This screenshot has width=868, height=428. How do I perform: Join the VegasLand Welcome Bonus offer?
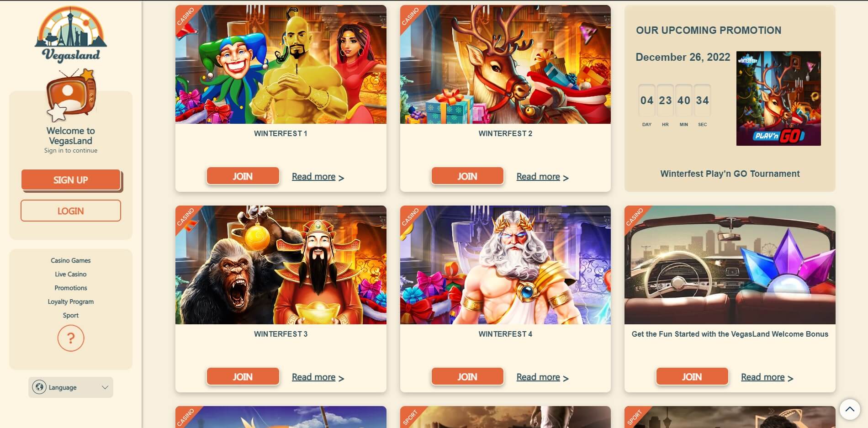tap(692, 376)
